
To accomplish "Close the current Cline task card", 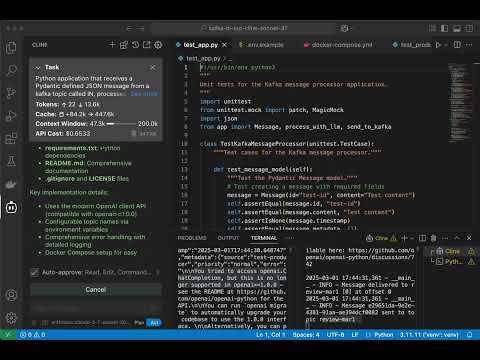I will tap(152, 68).
